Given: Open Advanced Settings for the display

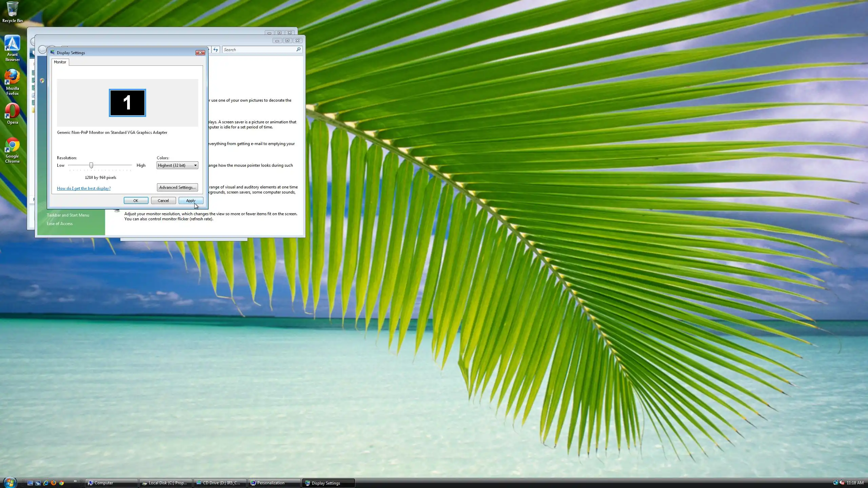Looking at the screenshot, I should click(177, 187).
